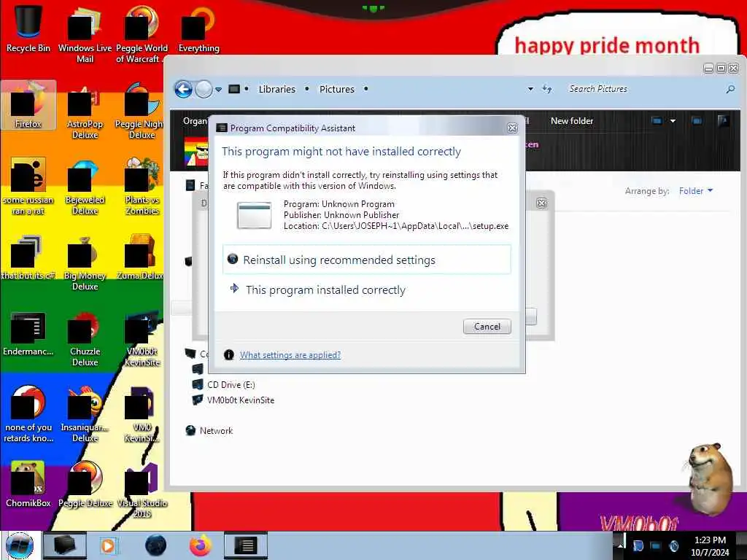Toggle the preview pane icon
This screenshot has width=747, height=560.
click(x=697, y=121)
